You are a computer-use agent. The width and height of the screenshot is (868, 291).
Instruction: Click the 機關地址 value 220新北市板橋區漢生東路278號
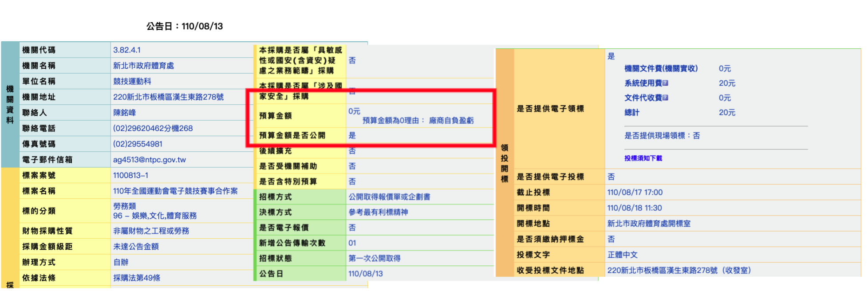coord(168,97)
